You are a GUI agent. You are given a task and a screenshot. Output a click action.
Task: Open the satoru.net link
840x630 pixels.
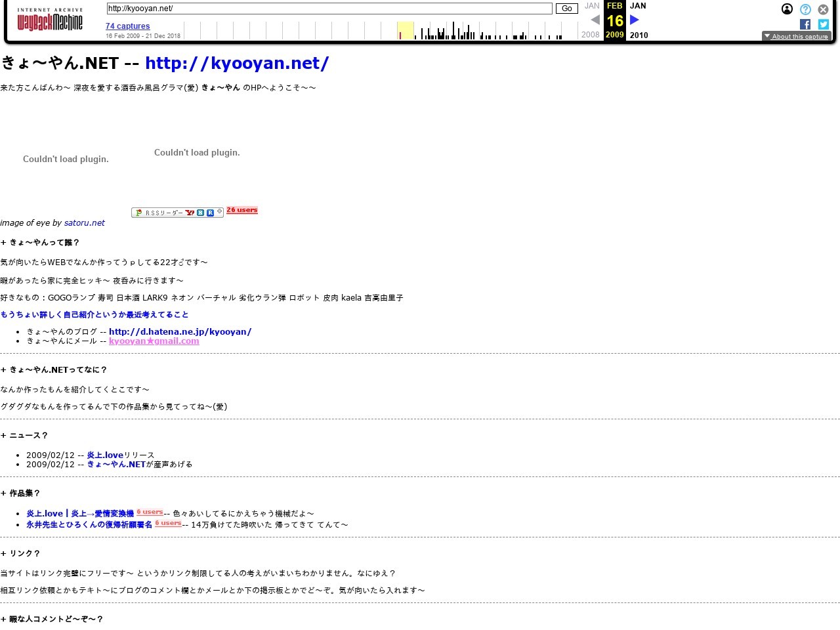coord(84,223)
